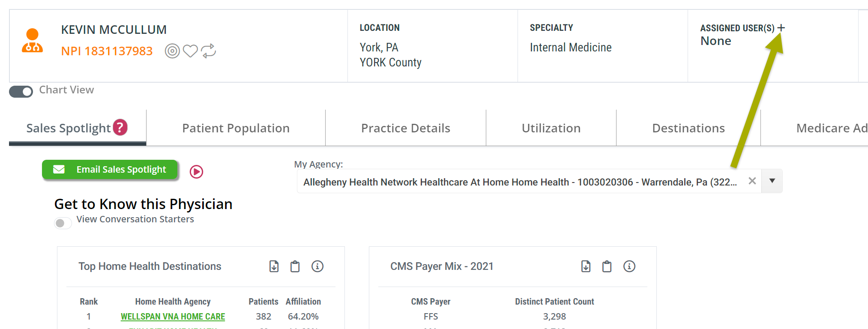The height and width of the screenshot is (329, 868).
Task: Play the Sales Spotlight intro video
Action: 196,171
